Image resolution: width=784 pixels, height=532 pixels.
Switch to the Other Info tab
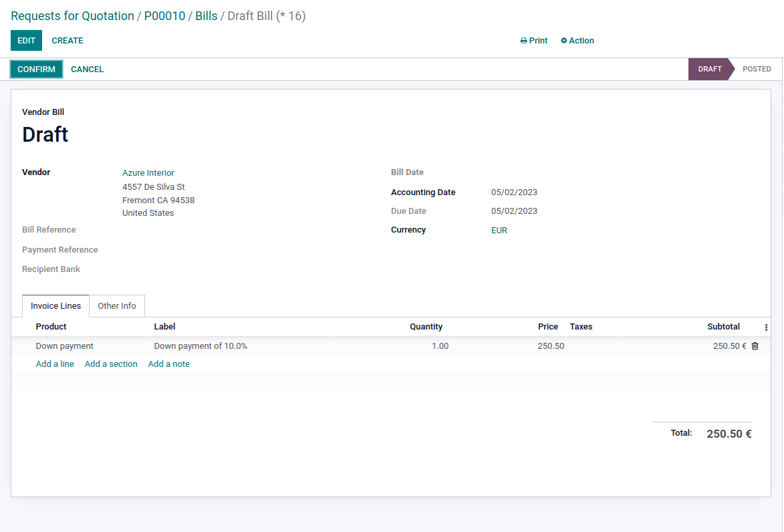(x=116, y=305)
